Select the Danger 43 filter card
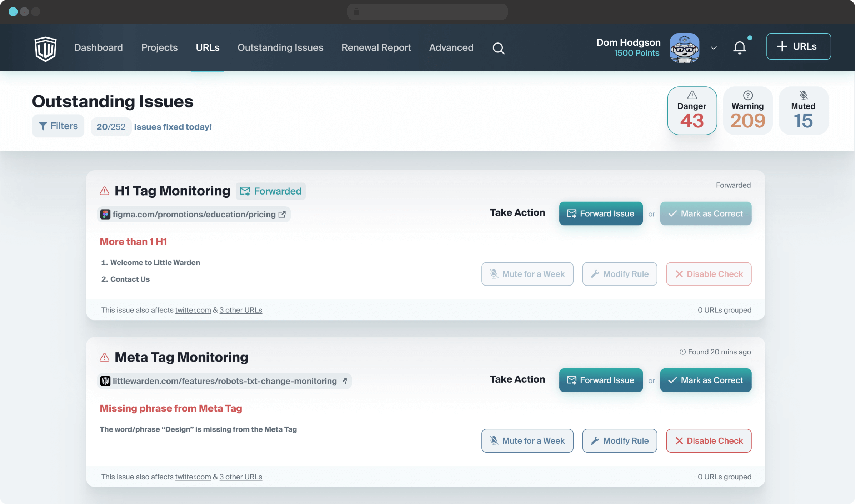The height and width of the screenshot is (504, 855). [x=692, y=111]
